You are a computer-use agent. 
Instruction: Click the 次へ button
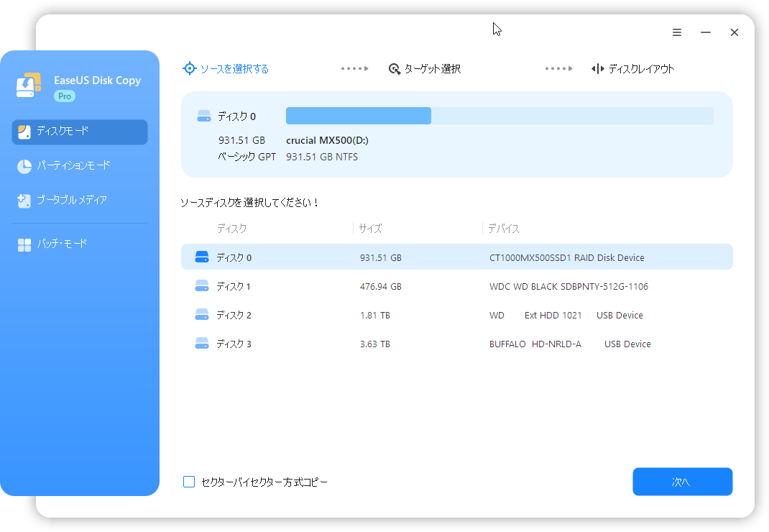tap(682, 482)
